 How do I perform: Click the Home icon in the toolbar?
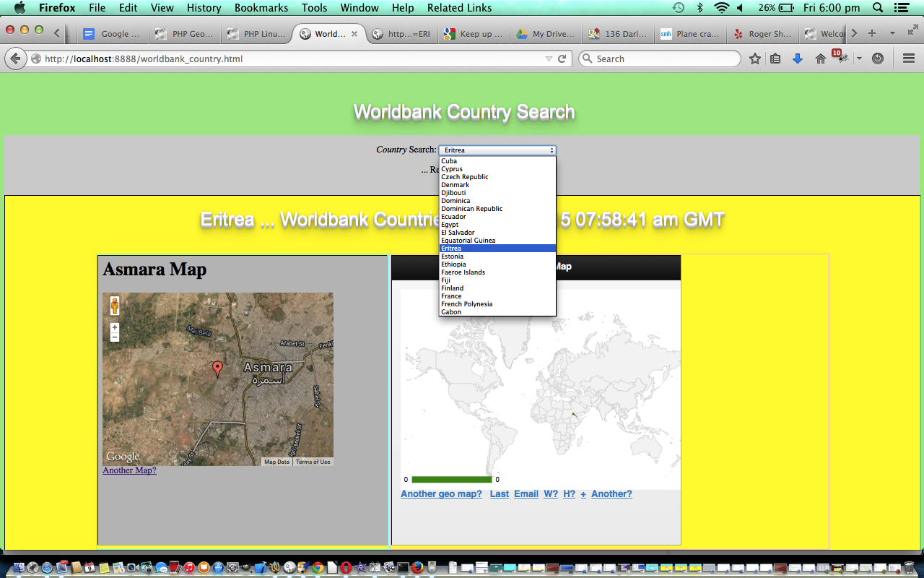point(819,58)
